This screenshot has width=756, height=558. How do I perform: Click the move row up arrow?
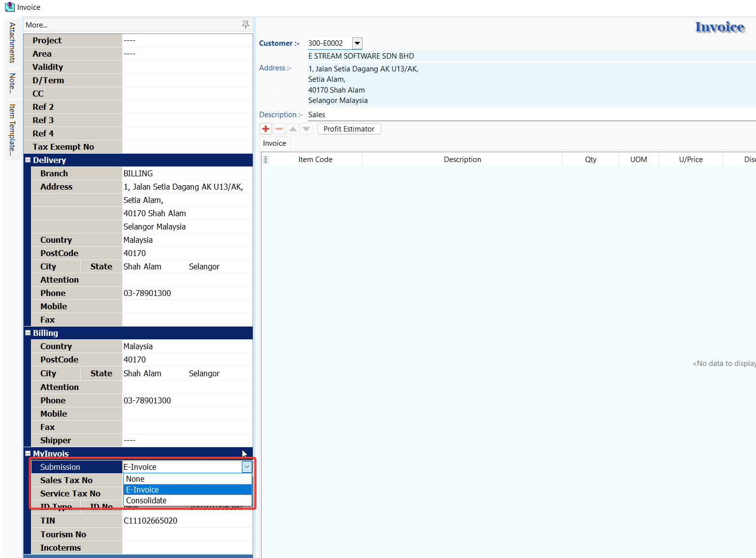pos(293,129)
